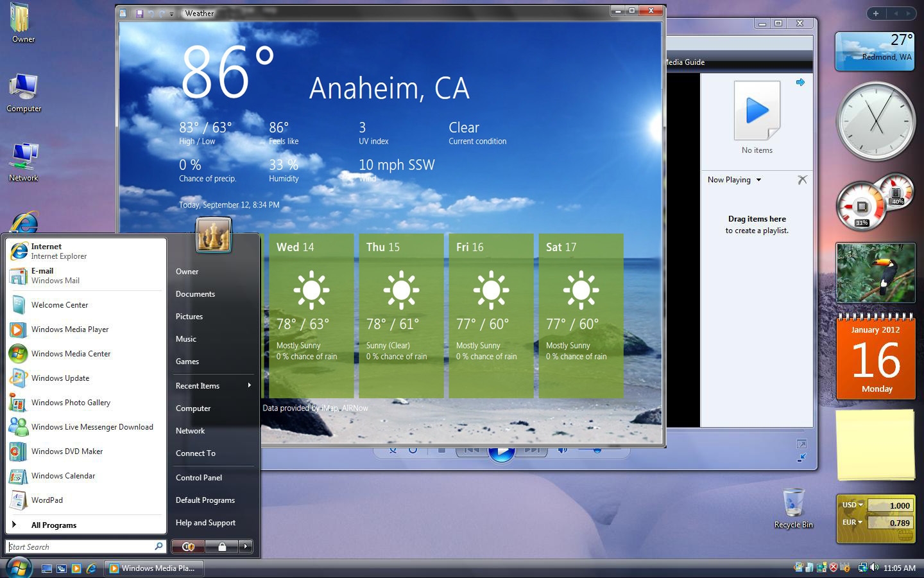Launch Windows Media Center
The image size is (924, 578).
tap(86, 354)
